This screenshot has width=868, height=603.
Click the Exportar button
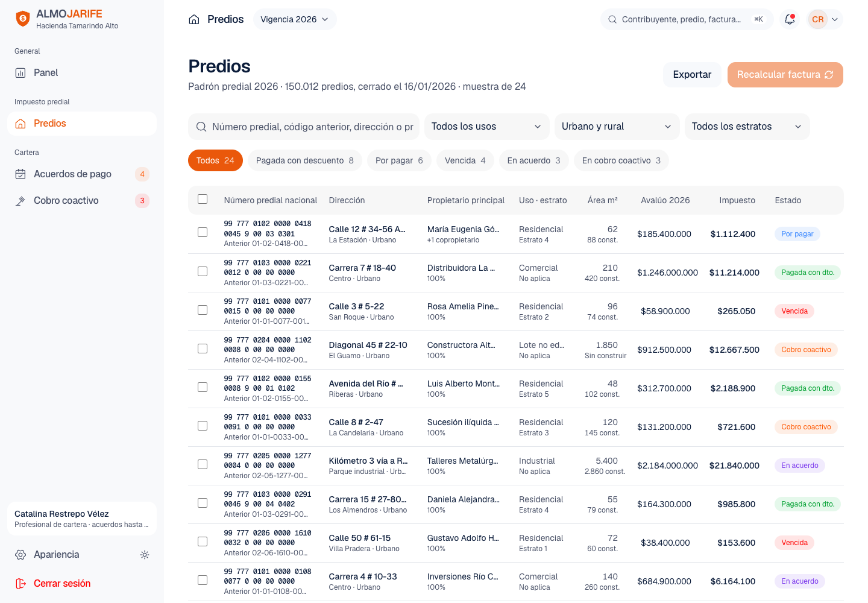[x=692, y=75]
